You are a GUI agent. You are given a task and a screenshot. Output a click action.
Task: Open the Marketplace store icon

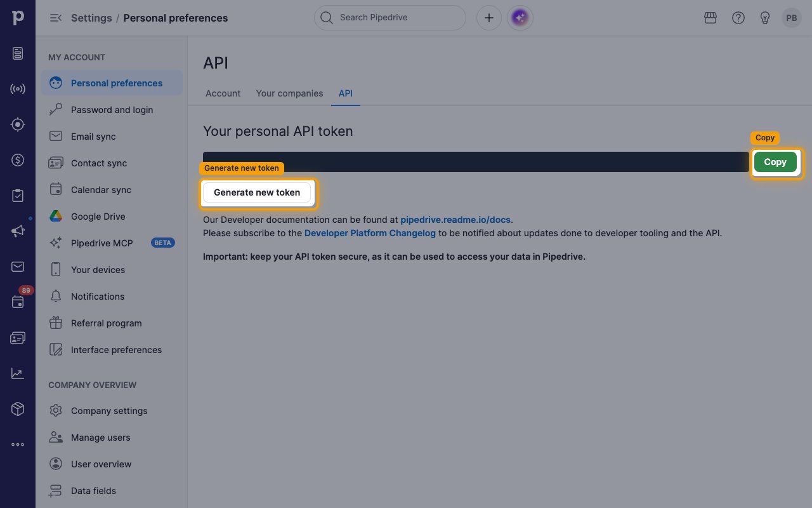(710, 18)
